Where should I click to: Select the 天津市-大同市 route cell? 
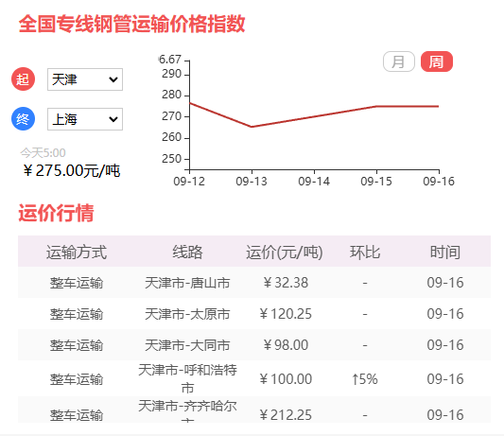[x=187, y=345]
